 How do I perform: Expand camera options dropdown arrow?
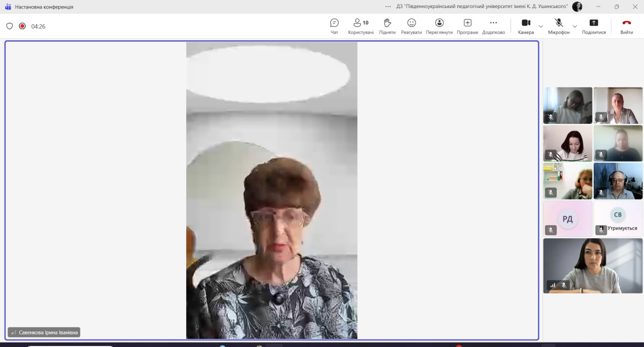click(541, 26)
